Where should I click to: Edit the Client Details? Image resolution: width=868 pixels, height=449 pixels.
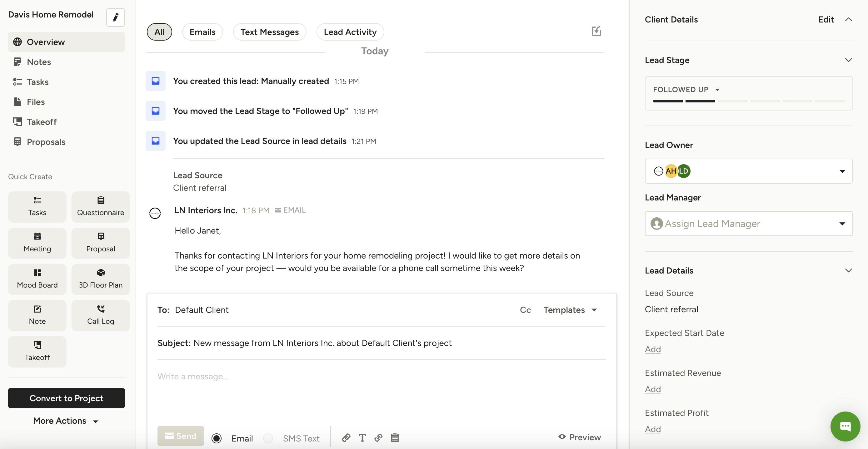tap(826, 20)
